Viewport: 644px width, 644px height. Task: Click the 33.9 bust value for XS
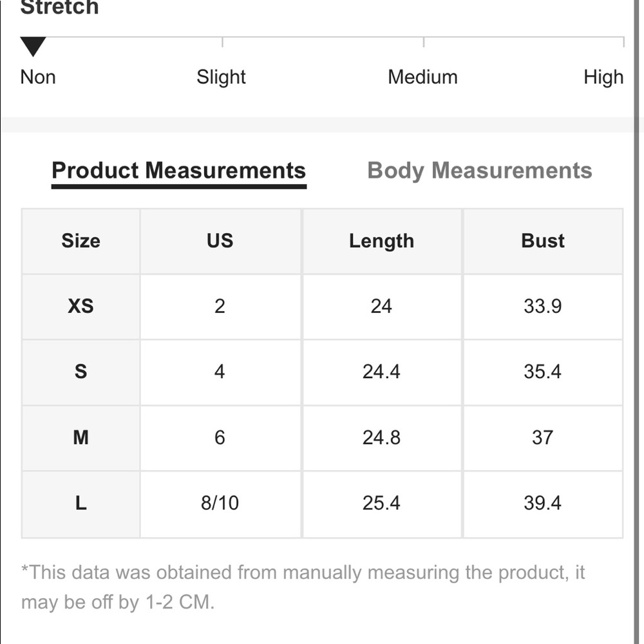pyautogui.click(x=542, y=306)
